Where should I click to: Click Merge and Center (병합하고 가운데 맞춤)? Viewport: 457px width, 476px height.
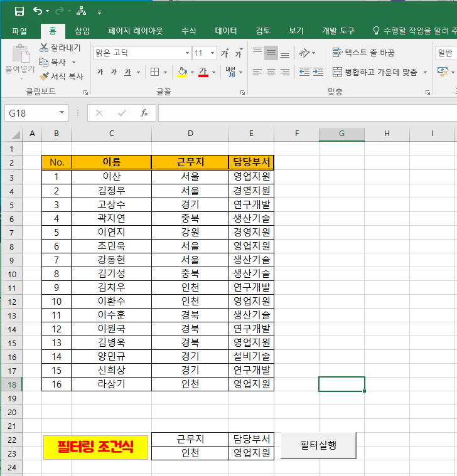tap(375, 72)
